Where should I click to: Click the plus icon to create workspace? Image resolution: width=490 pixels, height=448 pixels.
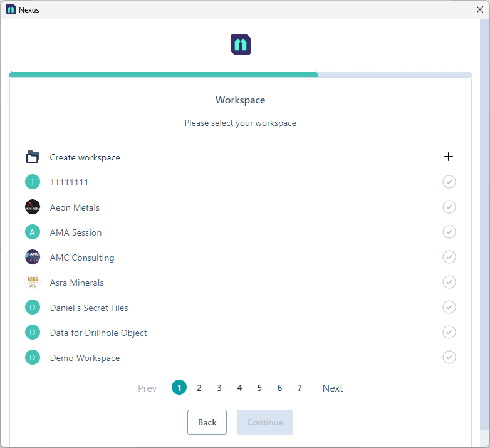pyautogui.click(x=449, y=157)
